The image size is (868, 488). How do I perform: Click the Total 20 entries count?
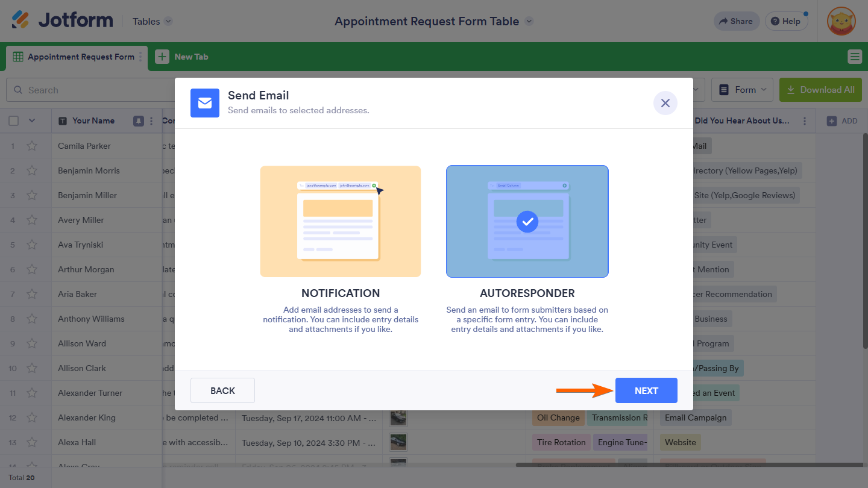[22, 477]
